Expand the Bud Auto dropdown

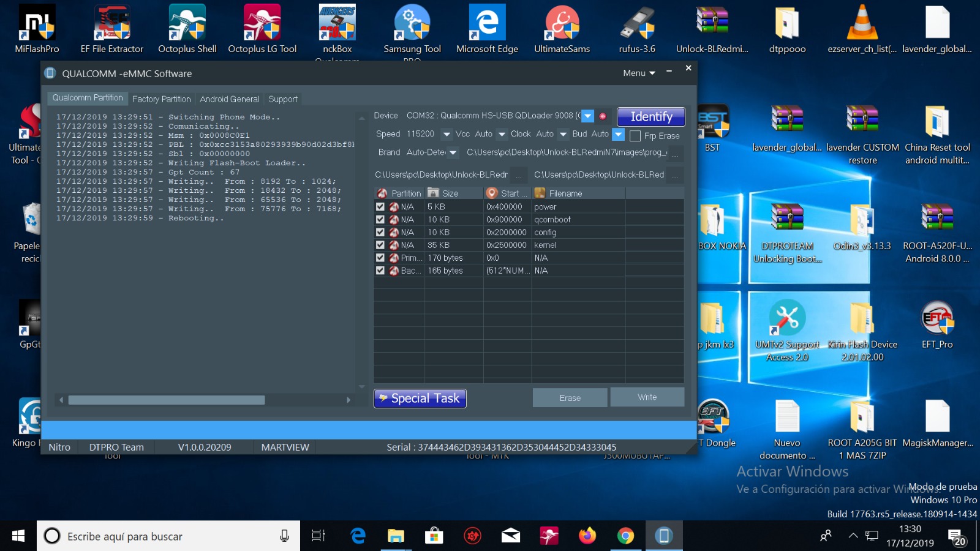pyautogui.click(x=618, y=134)
